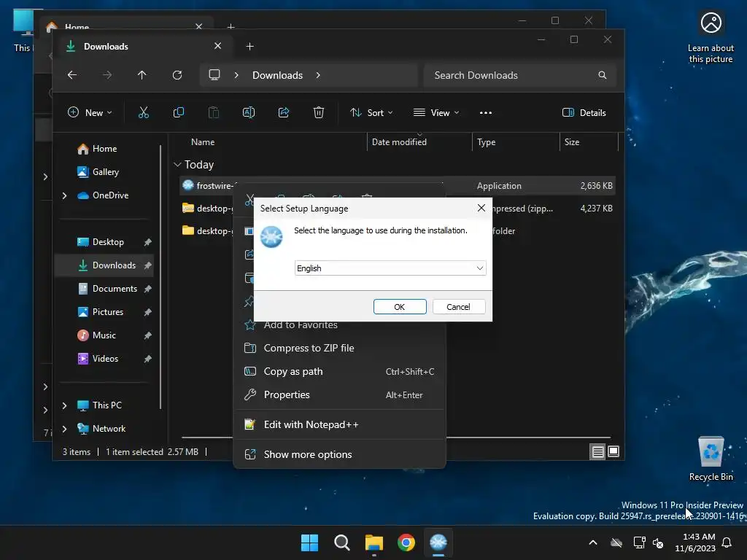Expand chevron after Downloads breadcrumb
Viewport: 747px width, 560px height.
coord(318,75)
